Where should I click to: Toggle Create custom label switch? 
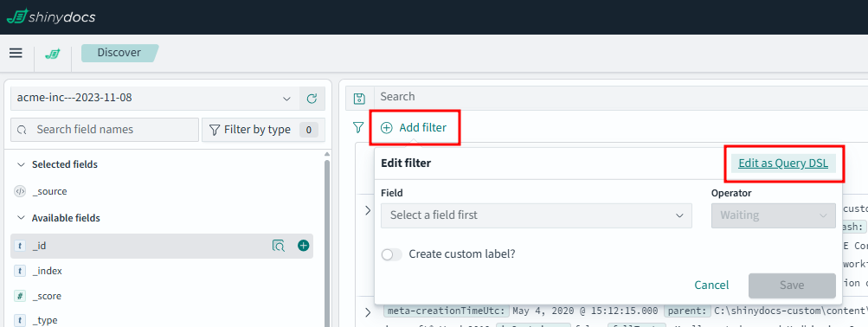392,254
